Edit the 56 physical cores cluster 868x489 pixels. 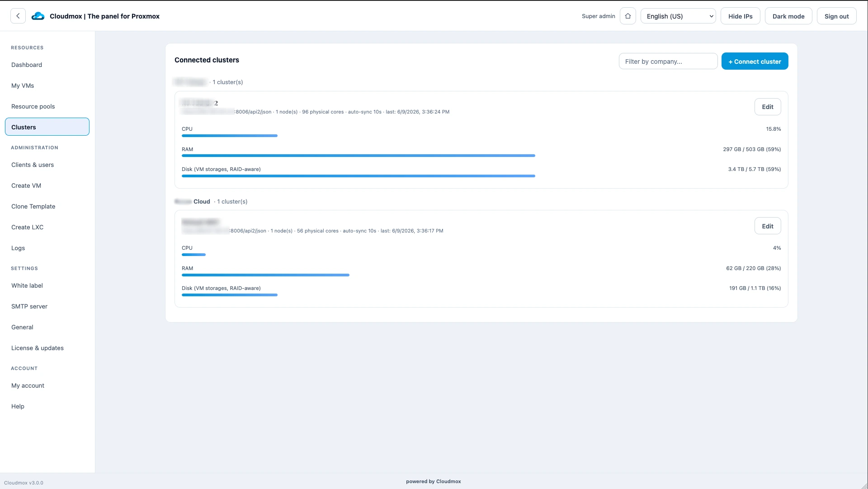(768, 226)
